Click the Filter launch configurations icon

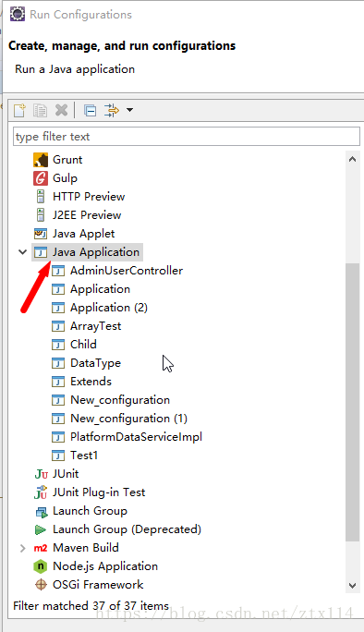(112, 110)
